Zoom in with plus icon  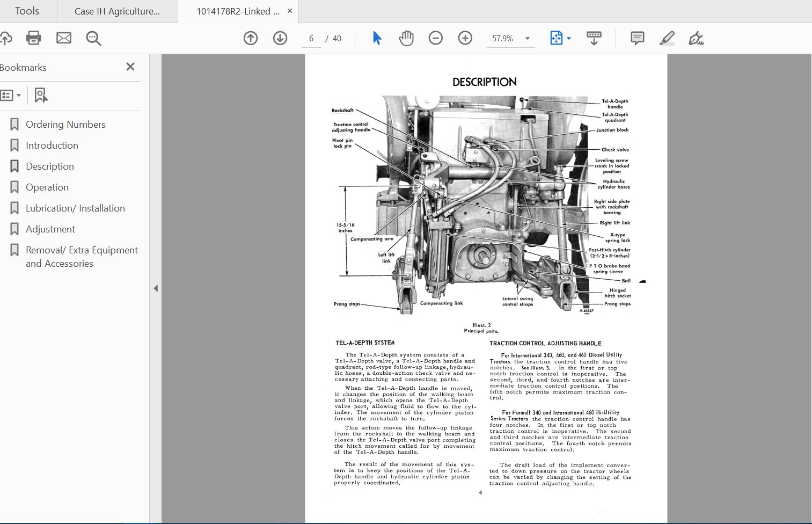pyautogui.click(x=465, y=38)
